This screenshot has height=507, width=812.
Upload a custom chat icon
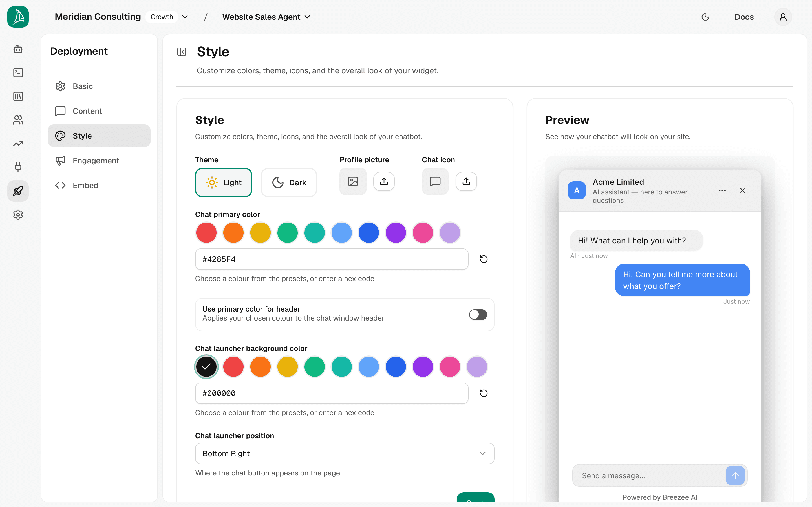(x=466, y=181)
